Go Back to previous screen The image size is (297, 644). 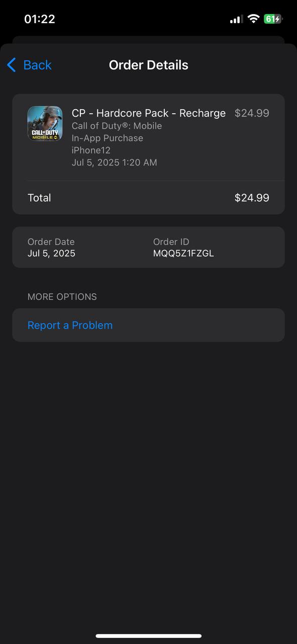[x=29, y=65]
